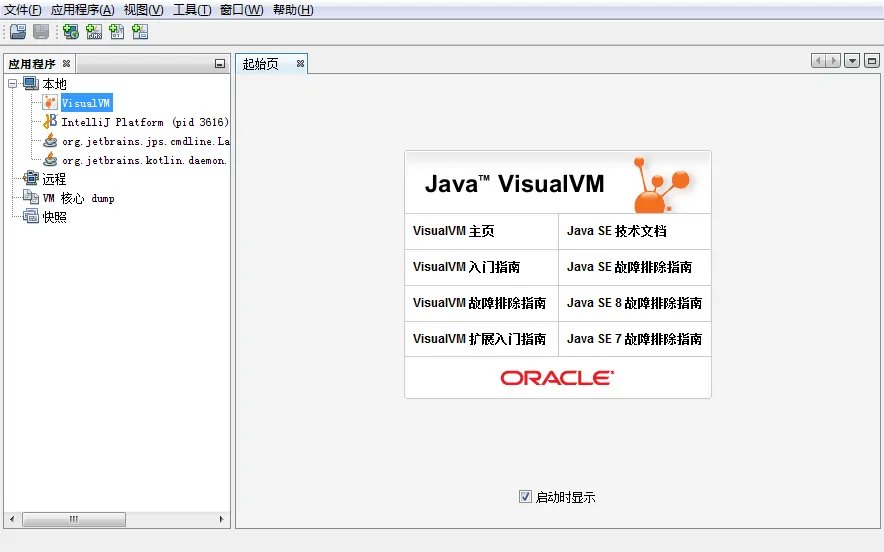Click the Java icon beside org.jetbrains.kotlin.daemon
Image resolution: width=884 pixels, height=552 pixels.
pos(50,160)
